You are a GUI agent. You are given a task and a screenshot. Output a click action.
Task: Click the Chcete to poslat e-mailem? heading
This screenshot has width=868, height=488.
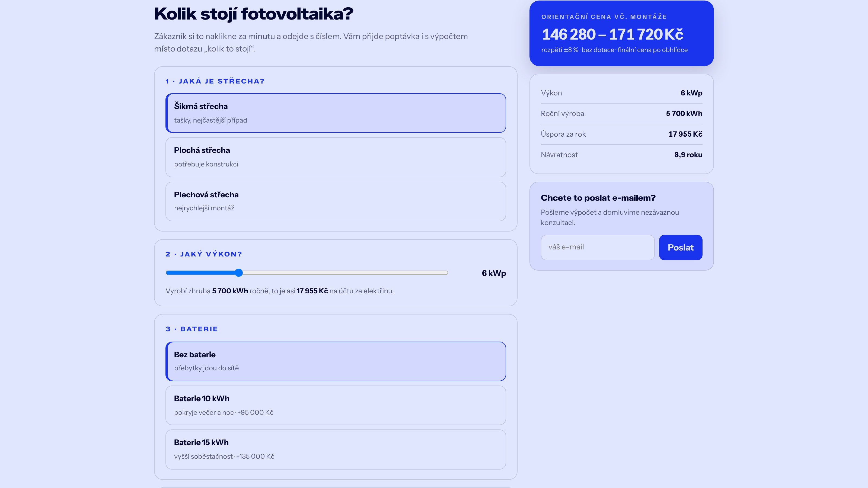pyautogui.click(x=598, y=198)
